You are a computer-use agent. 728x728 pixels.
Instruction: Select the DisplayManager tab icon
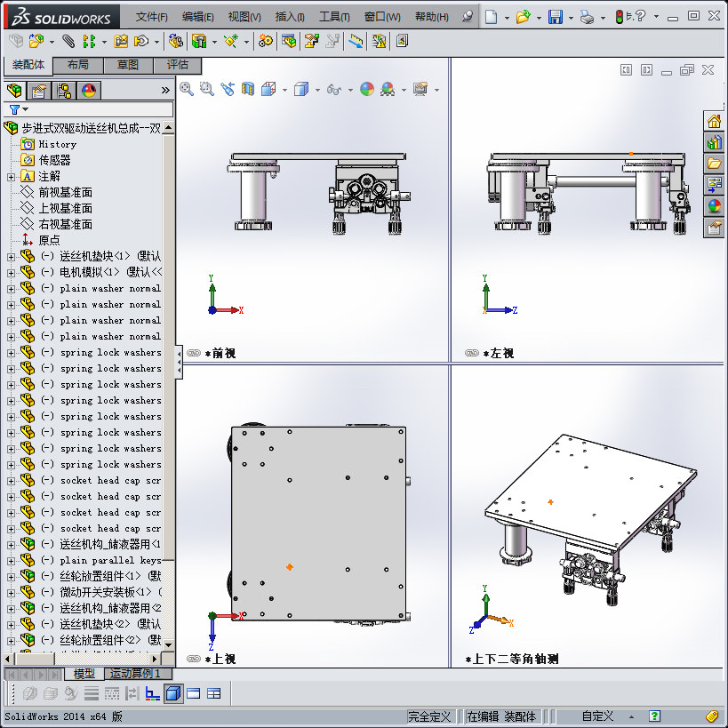click(x=89, y=90)
